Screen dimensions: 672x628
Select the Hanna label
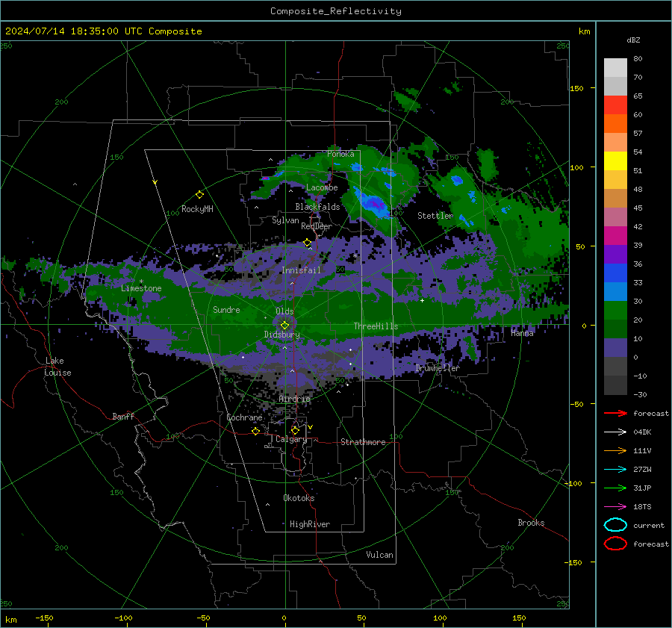pyautogui.click(x=522, y=333)
